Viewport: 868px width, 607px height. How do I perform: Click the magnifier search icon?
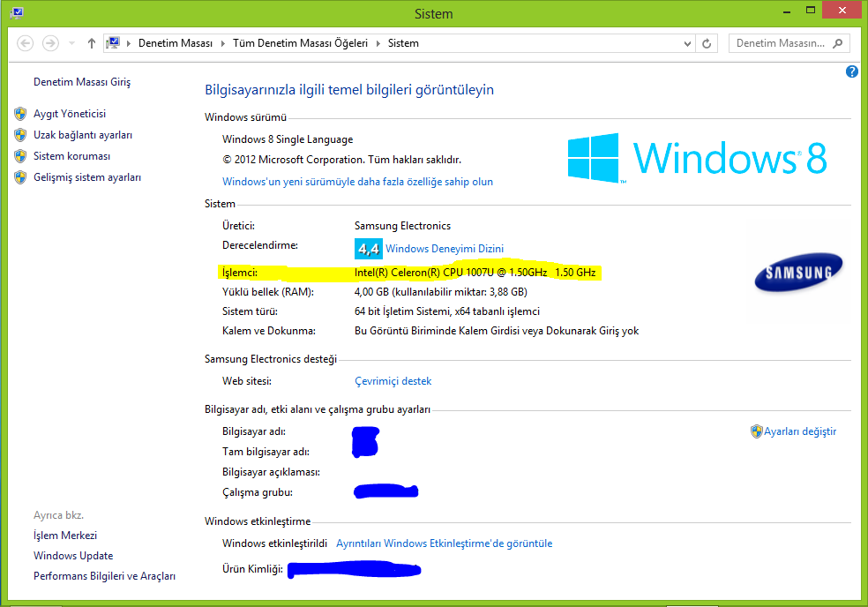click(837, 43)
